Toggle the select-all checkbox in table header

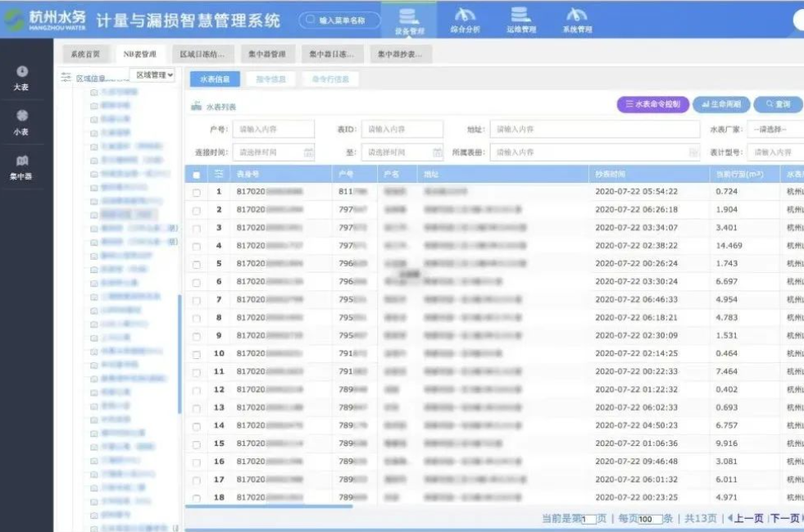[196, 175]
